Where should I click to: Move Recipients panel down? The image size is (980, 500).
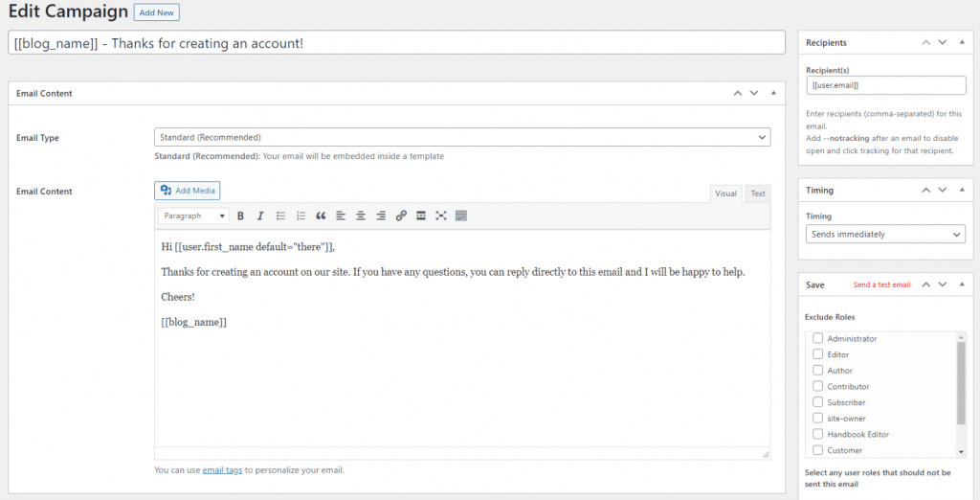tap(943, 42)
